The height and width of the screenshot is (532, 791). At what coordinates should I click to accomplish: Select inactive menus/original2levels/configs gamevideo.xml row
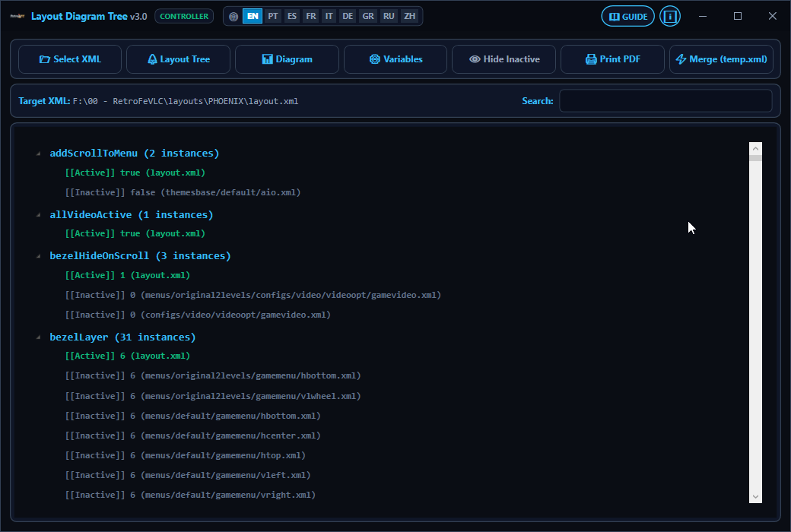click(253, 295)
